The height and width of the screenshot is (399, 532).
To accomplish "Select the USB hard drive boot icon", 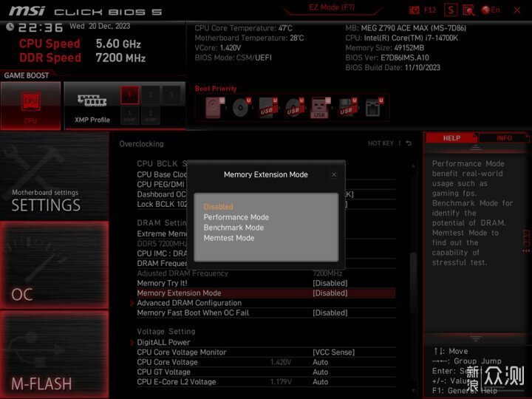I will [x=268, y=108].
